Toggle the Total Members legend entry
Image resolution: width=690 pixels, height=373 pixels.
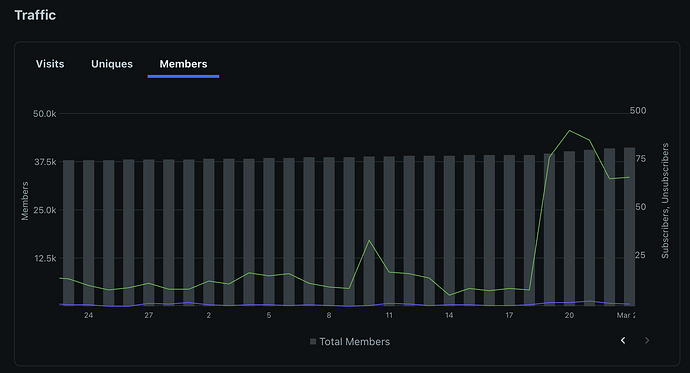tap(350, 342)
